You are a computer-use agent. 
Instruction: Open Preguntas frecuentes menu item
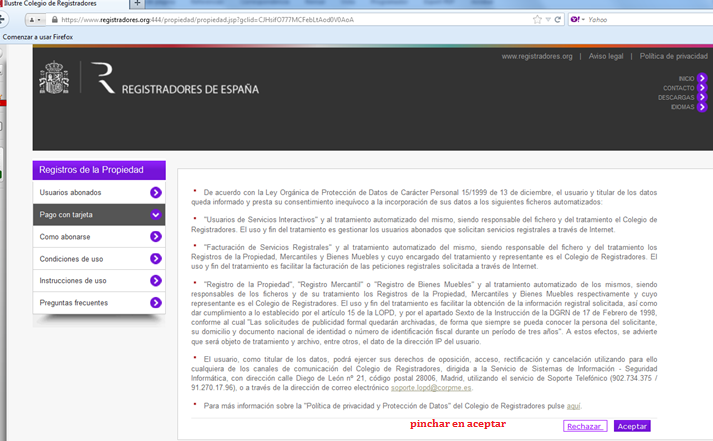click(x=73, y=303)
